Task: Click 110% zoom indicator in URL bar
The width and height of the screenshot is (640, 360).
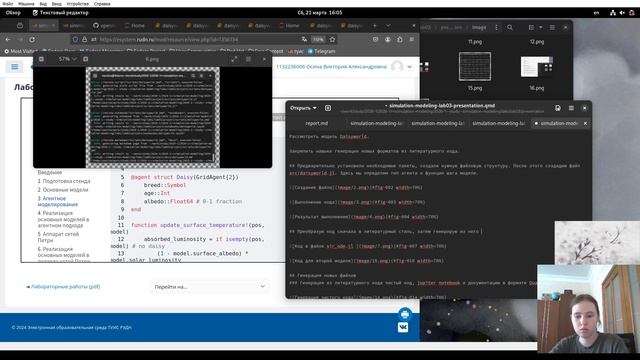Action: 318,40
